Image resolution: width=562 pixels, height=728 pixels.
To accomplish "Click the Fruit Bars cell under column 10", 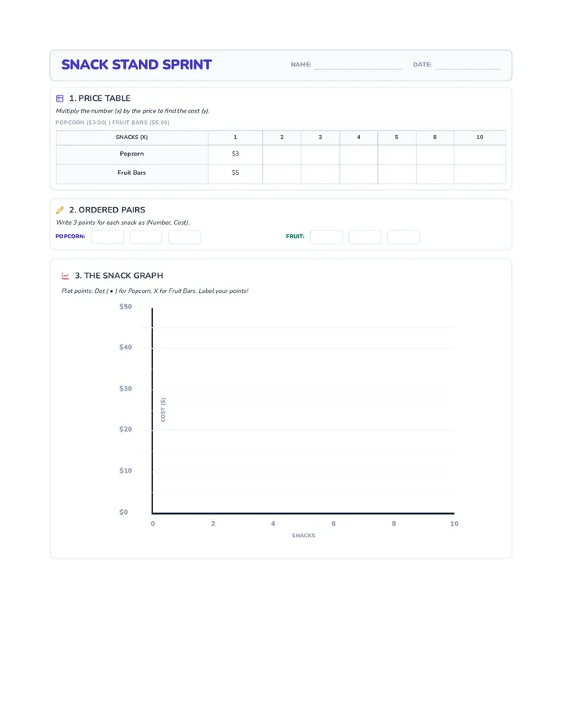I will 480,174.
